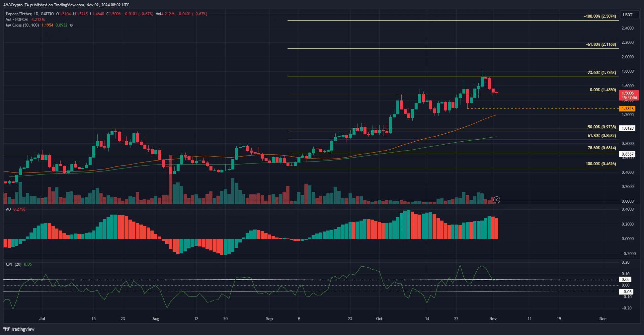This screenshot has width=644, height=335.
Task: Click the 2.4000 price axis label
Action: pyautogui.click(x=627, y=28)
